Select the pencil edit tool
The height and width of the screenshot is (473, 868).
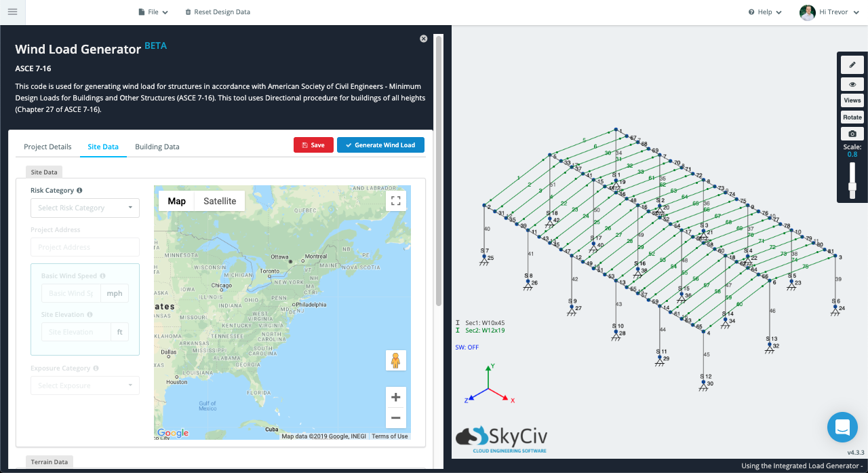(x=852, y=64)
